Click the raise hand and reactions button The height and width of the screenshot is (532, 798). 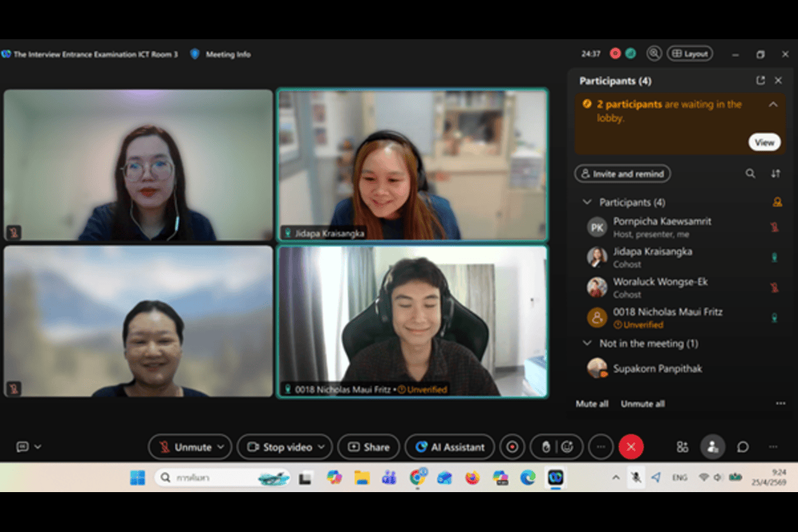[556, 447]
